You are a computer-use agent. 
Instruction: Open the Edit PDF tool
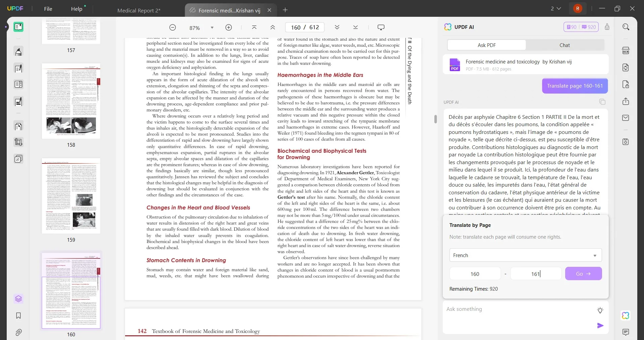tap(18, 68)
